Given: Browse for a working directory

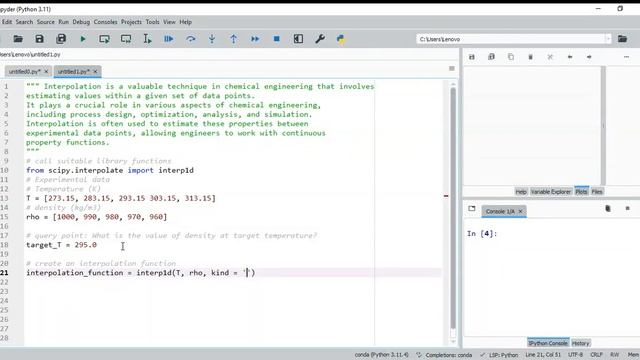Looking at the screenshot, I should (x=622, y=39).
